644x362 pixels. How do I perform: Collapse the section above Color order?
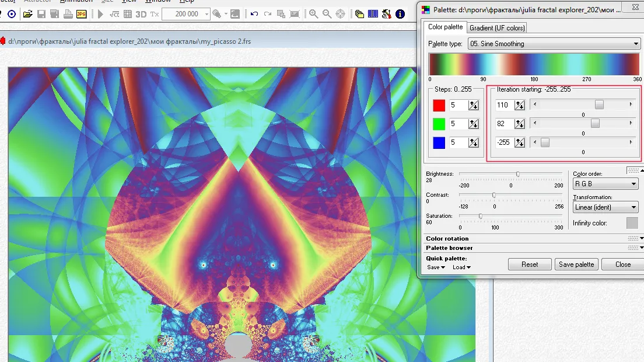point(635,170)
